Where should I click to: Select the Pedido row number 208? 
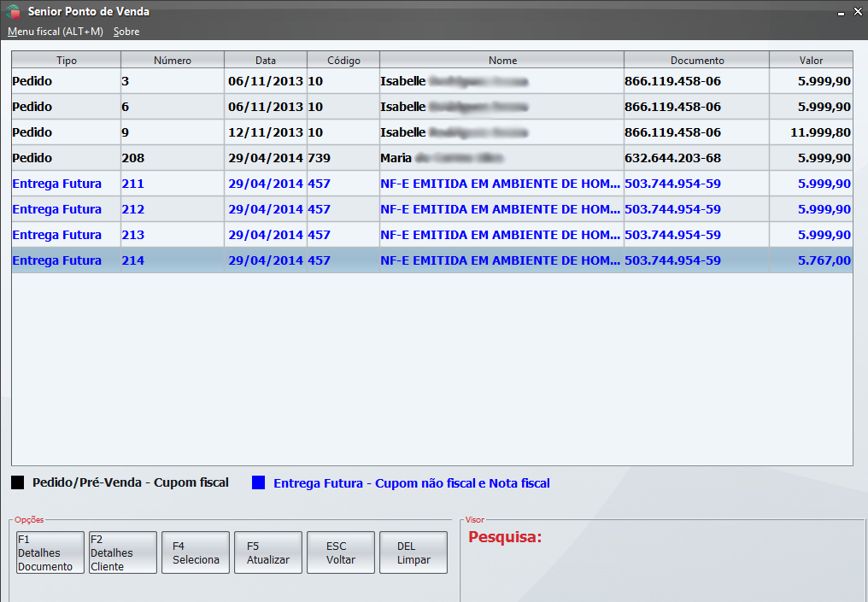point(431,158)
